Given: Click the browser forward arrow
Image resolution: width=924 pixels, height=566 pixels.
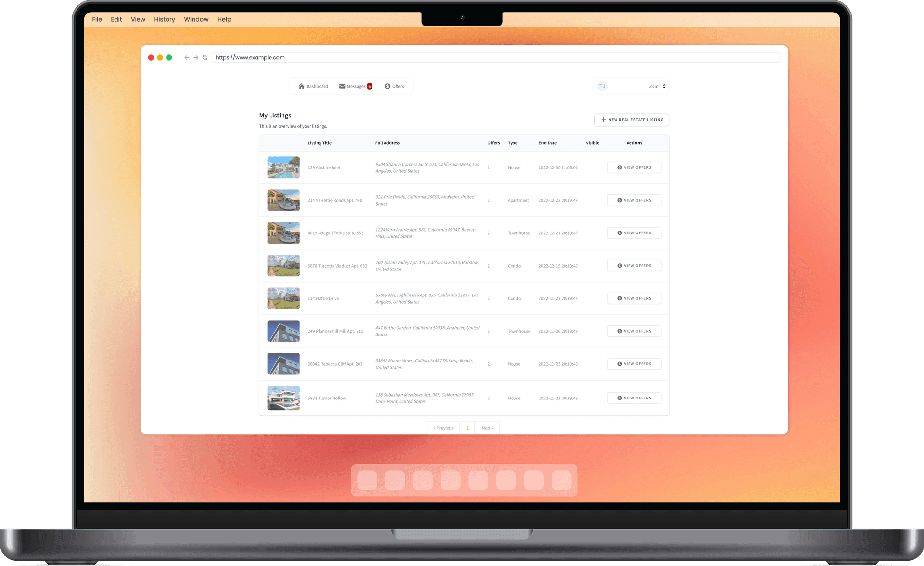Looking at the screenshot, I should coord(196,57).
